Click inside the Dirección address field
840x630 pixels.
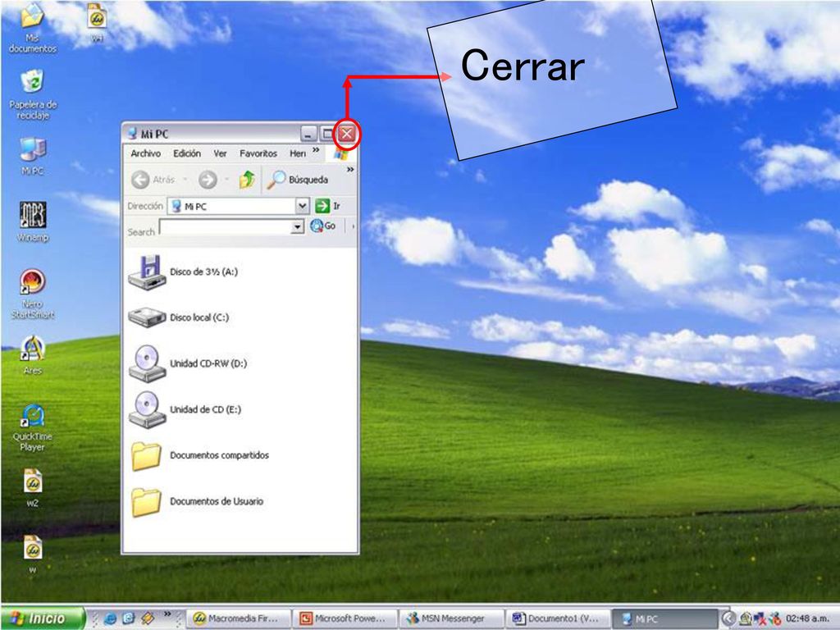point(232,206)
